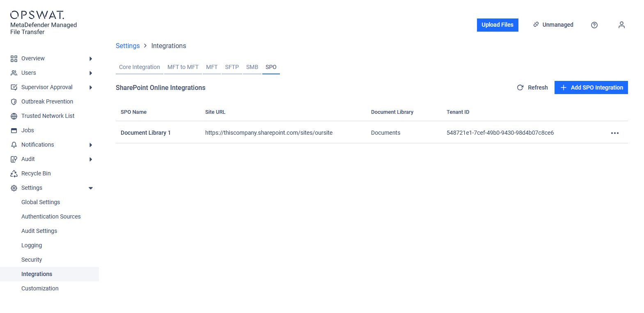
Task: Click the Outbreak Prevention shield icon
Action: [14, 102]
